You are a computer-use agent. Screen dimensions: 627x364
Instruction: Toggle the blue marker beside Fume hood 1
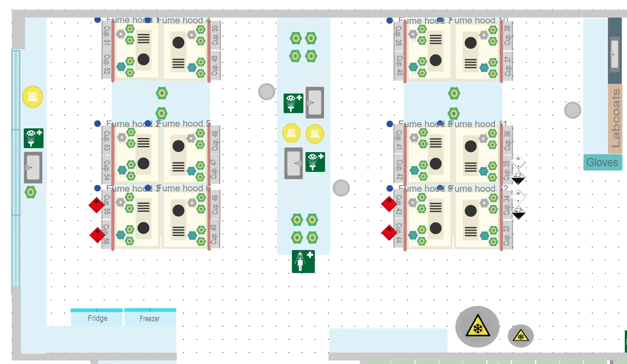[97, 20]
